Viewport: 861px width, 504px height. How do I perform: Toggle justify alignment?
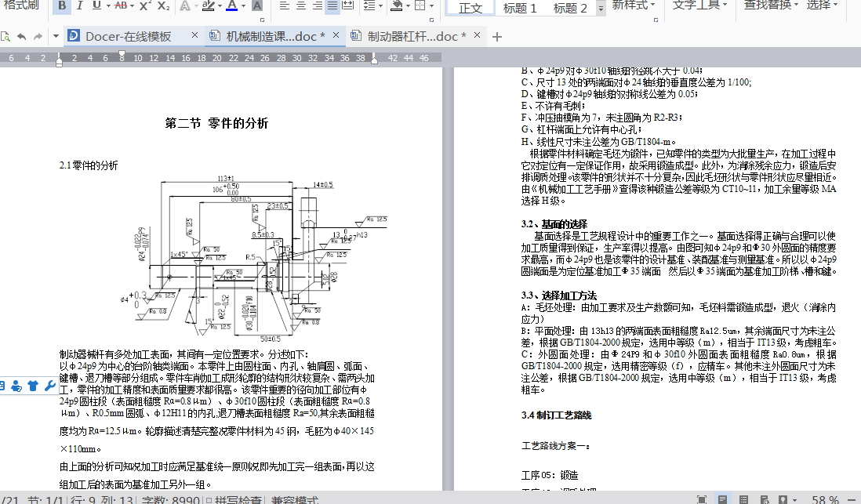click(x=332, y=6)
